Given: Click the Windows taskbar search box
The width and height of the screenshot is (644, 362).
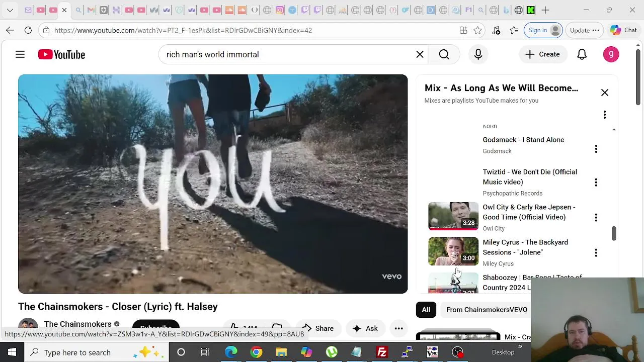Looking at the screenshot, I should tap(97, 352).
